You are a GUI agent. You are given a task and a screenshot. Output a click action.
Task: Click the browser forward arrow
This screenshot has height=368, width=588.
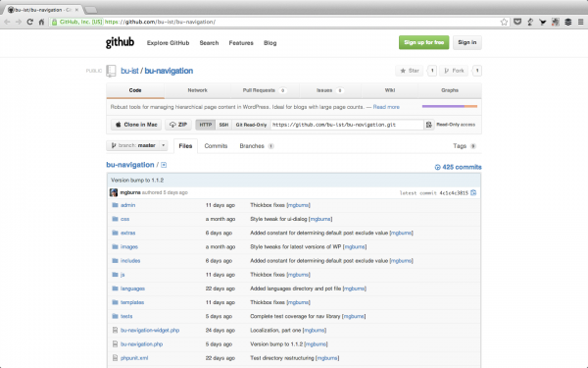tap(19, 22)
